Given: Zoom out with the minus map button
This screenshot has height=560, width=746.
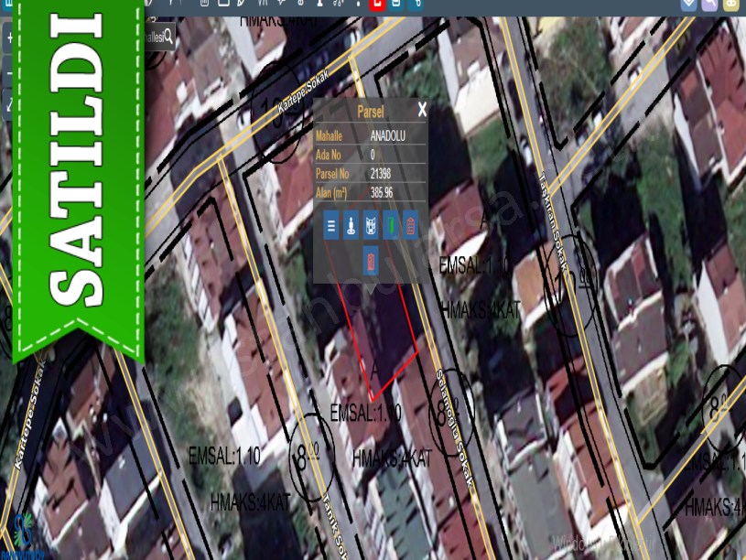Looking at the screenshot, I should click(x=8, y=71).
